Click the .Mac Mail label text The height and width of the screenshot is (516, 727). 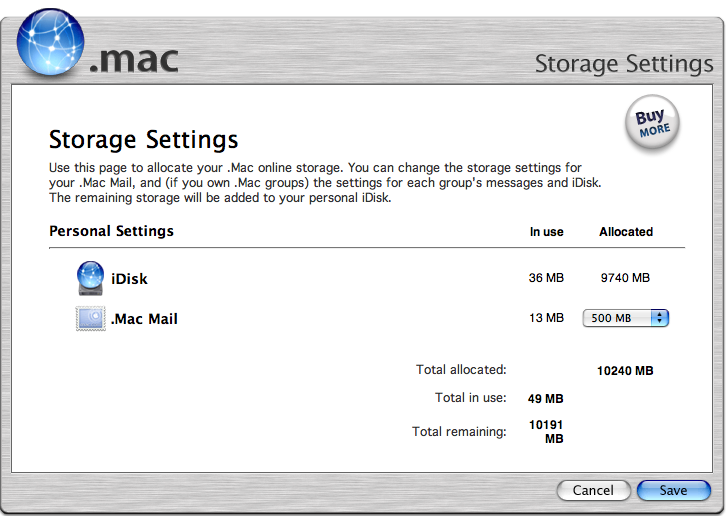(144, 319)
